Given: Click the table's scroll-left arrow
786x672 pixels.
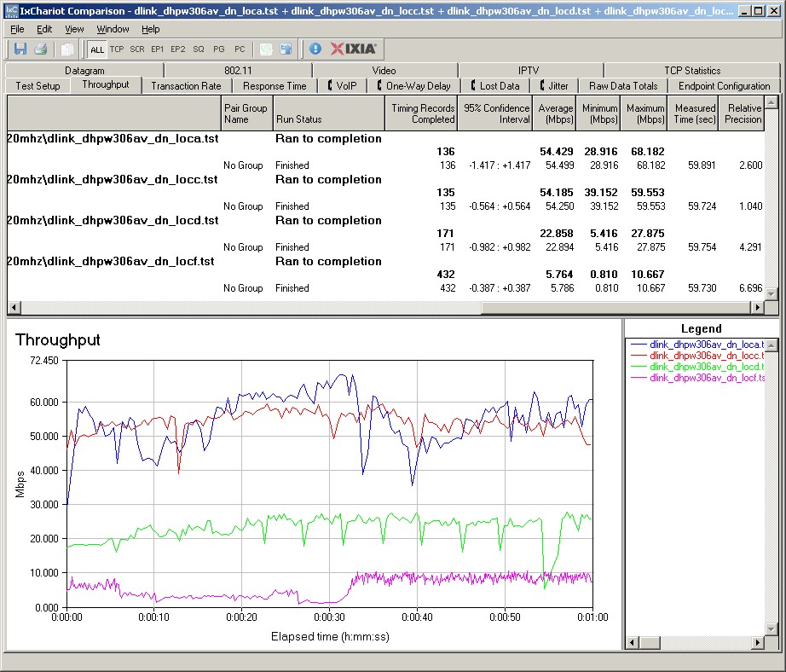Looking at the screenshot, I should pos(14,307).
